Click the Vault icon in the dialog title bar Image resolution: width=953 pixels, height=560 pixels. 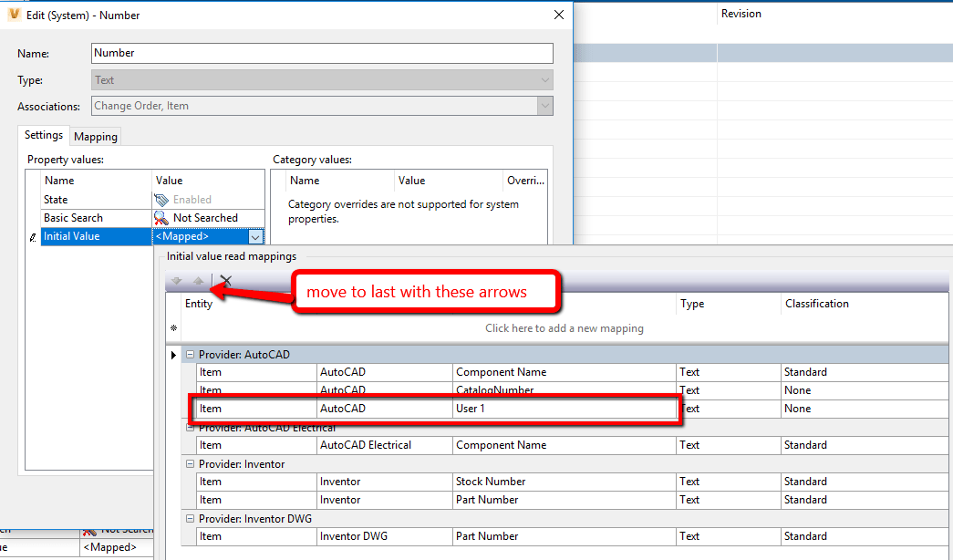tap(12, 14)
